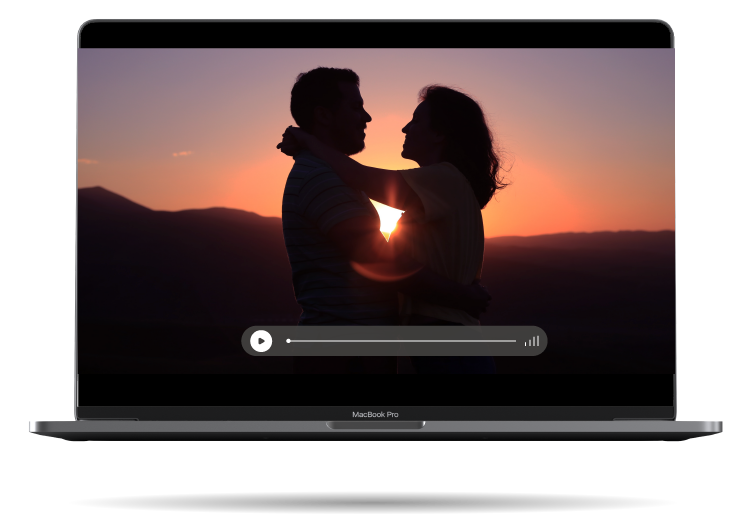Jump to the end of the progress track
Viewport: 750px width, 515px height.
(x=515, y=341)
